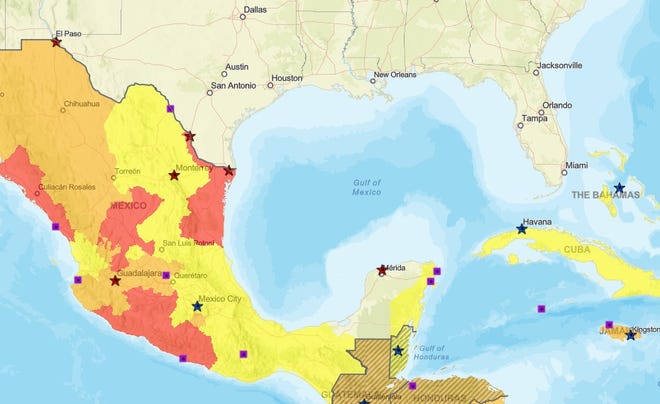Select the blue star in hatched Belize area
The width and height of the screenshot is (660, 404).
pyautogui.click(x=398, y=350)
